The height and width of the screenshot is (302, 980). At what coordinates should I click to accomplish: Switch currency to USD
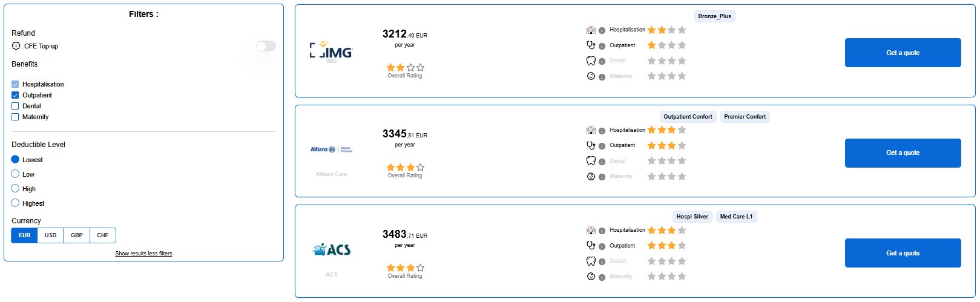coord(50,235)
